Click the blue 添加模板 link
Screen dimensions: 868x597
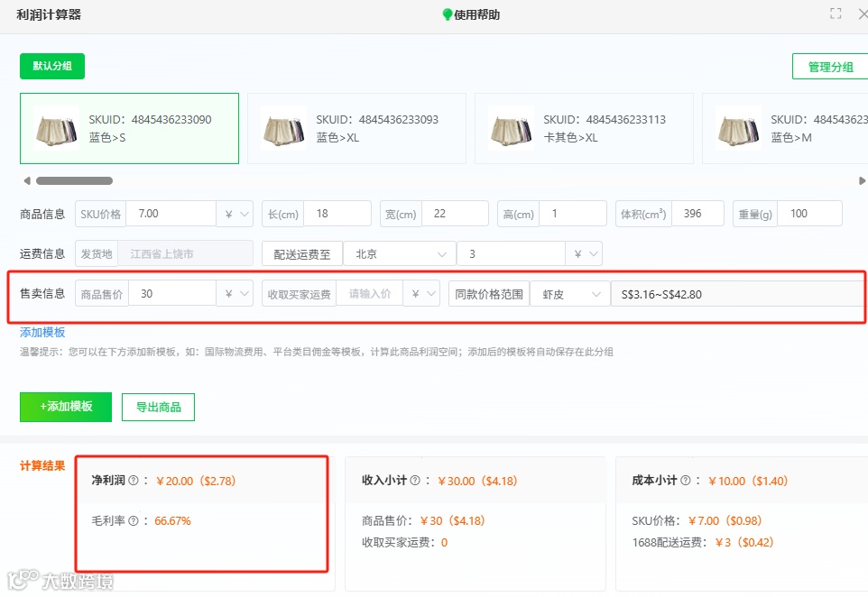click(x=42, y=332)
